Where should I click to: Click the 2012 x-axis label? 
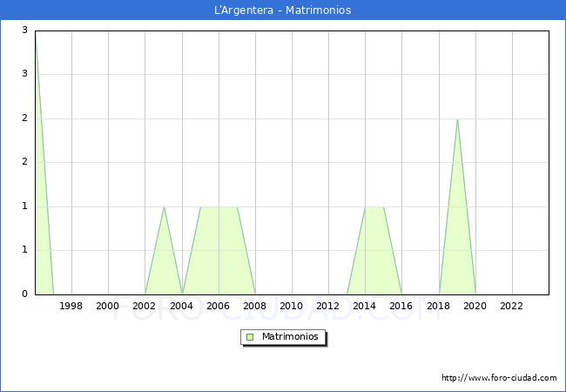[327, 306]
